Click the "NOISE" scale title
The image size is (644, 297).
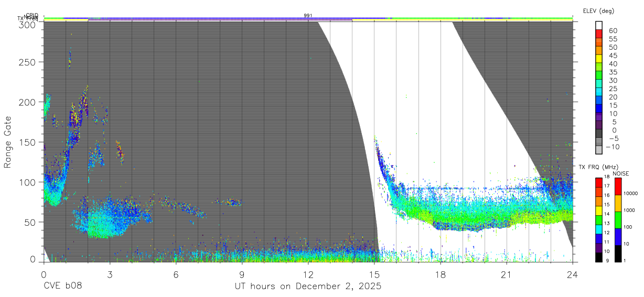621,173
